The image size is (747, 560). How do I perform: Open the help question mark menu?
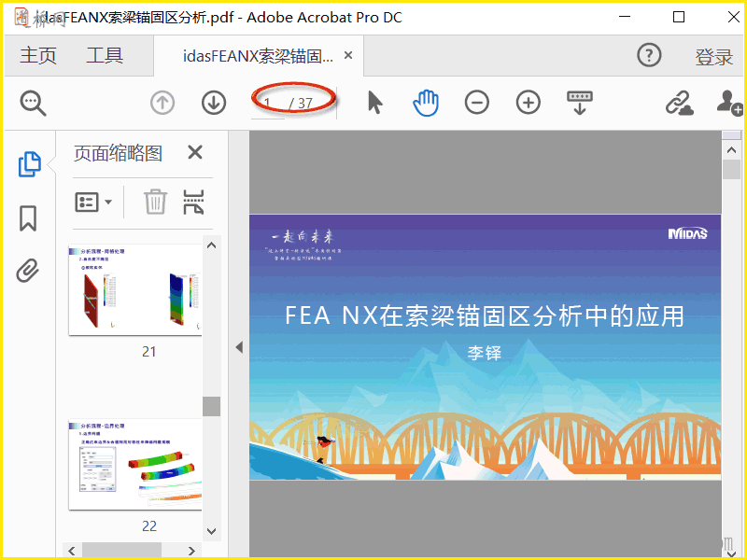pos(649,55)
